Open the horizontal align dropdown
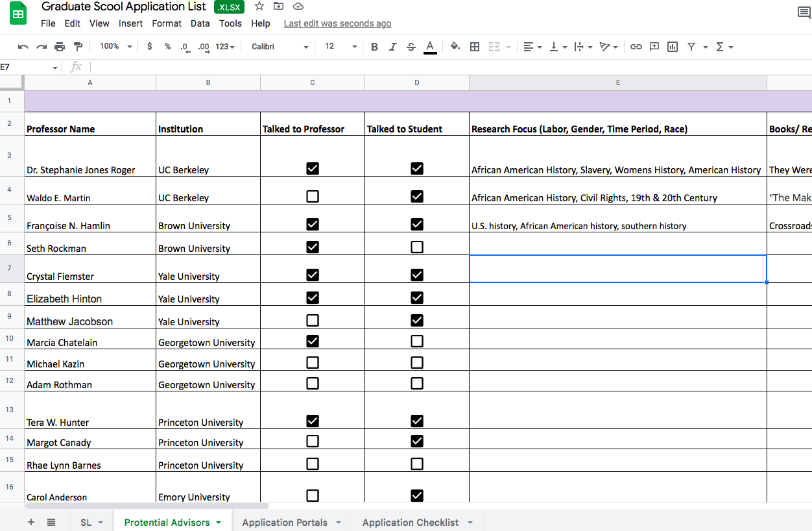The height and width of the screenshot is (531, 812). (x=532, y=46)
